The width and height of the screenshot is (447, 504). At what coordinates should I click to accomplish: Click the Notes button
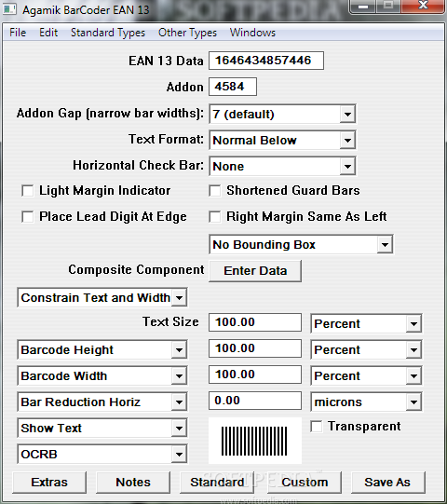133,483
